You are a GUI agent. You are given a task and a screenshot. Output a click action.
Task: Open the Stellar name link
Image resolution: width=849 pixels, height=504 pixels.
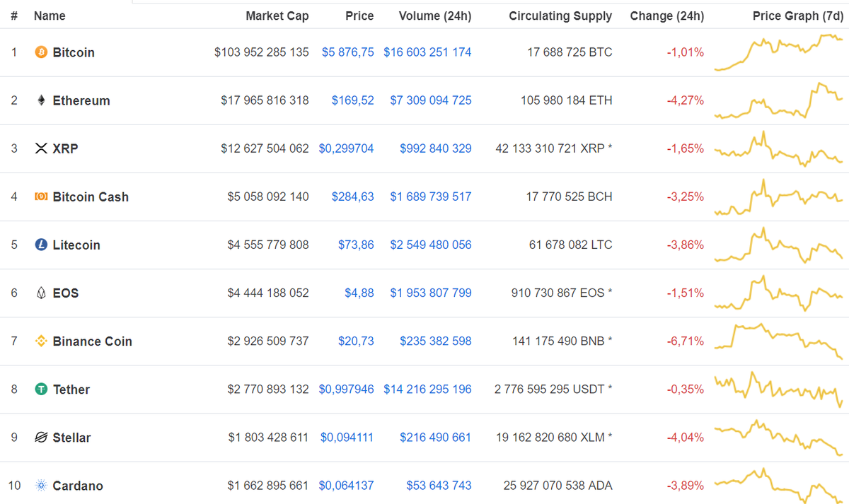coord(72,438)
